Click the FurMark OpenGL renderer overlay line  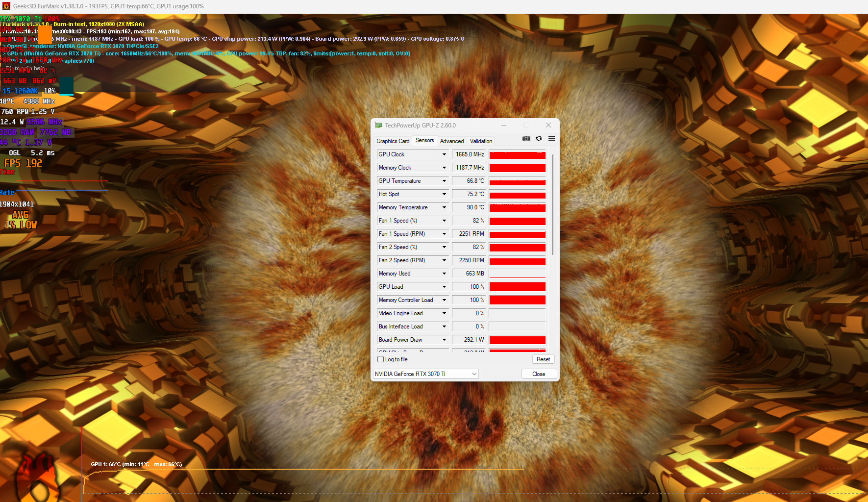click(x=81, y=46)
